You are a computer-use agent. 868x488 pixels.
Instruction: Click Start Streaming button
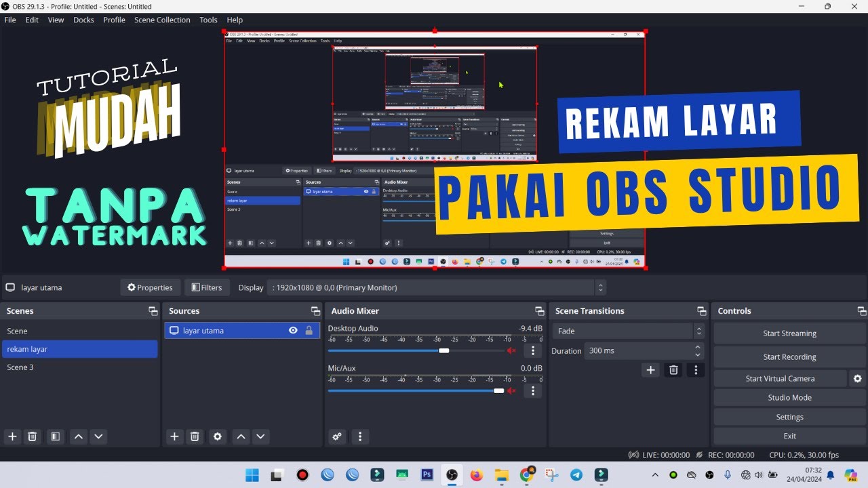click(789, 333)
